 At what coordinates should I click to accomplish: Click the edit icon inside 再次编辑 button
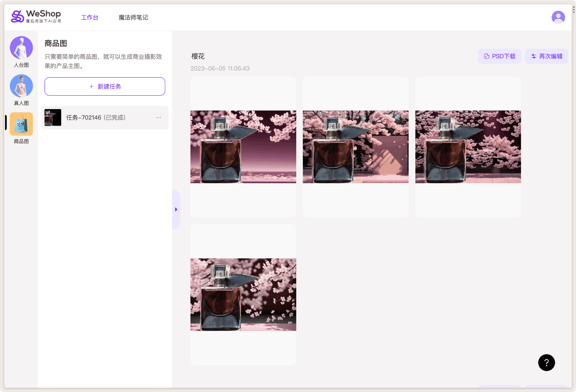pos(533,56)
